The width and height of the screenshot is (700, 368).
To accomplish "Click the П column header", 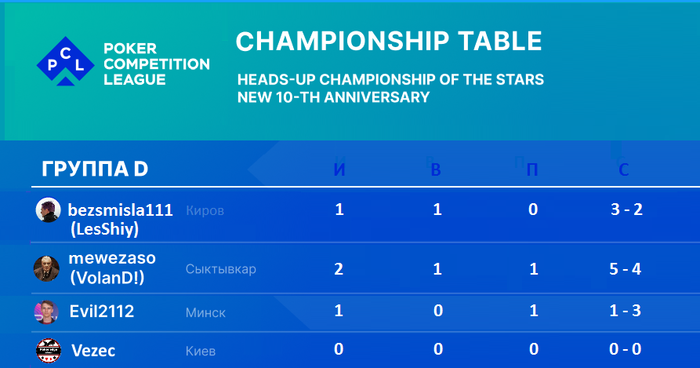I will click(532, 169).
